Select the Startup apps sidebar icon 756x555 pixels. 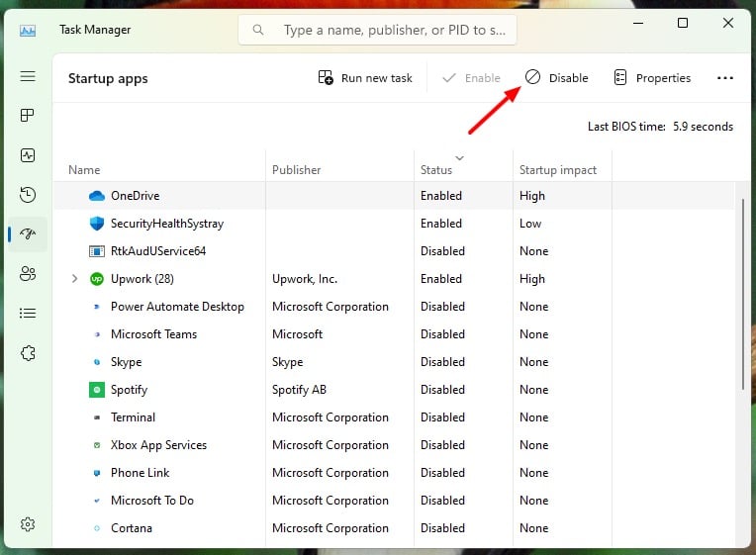(28, 233)
